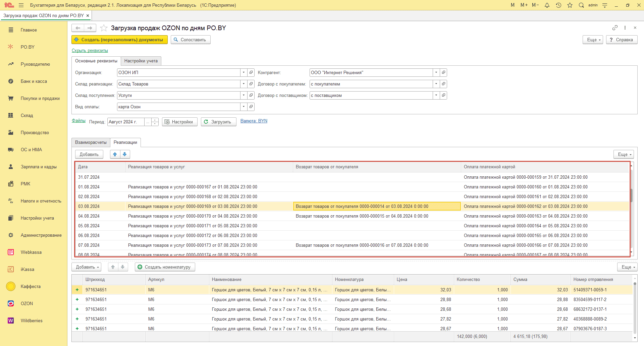Select Реализация 0000-000167 от 01.08.2024 cell
This screenshot has width=644, height=346.
pyautogui.click(x=209, y=187)
